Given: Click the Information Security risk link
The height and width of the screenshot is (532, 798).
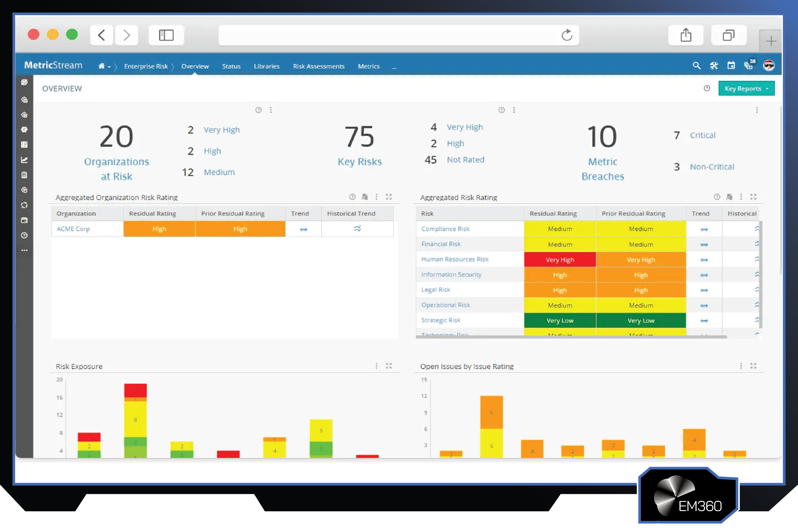Looking at the screenshot, I should point(451,274).
